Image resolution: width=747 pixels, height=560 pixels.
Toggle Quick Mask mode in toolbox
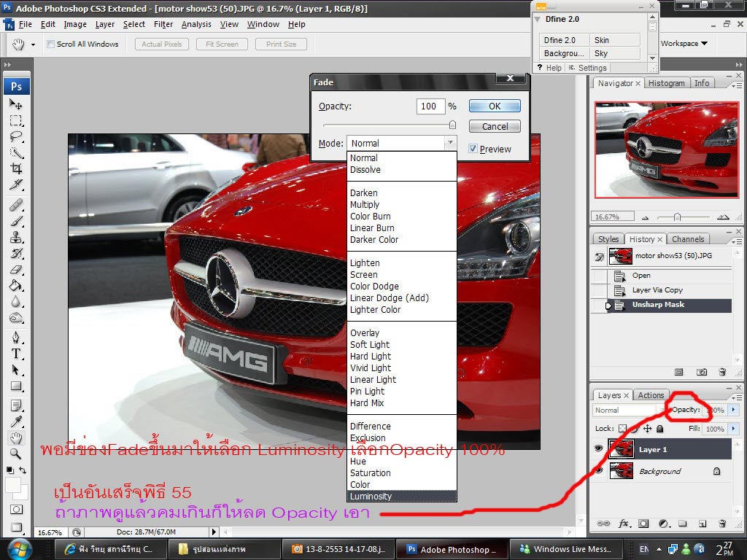(x=16, y=510)
